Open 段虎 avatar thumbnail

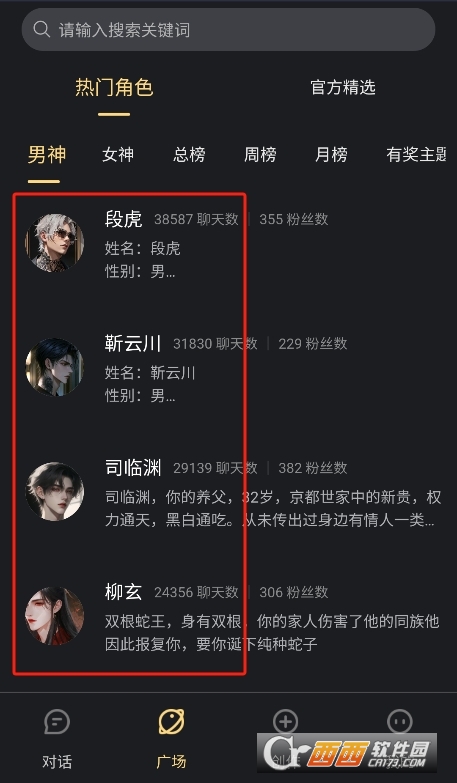[x=54, y=243]
